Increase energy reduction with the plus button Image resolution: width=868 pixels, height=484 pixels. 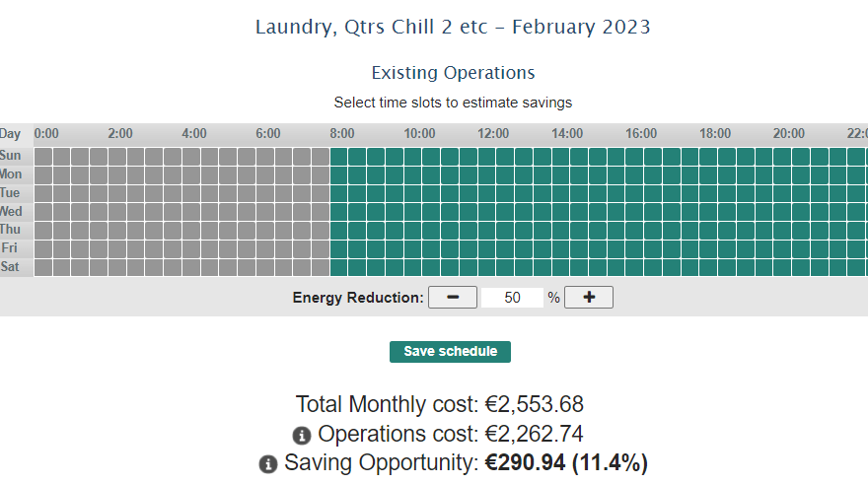(589, 298)
